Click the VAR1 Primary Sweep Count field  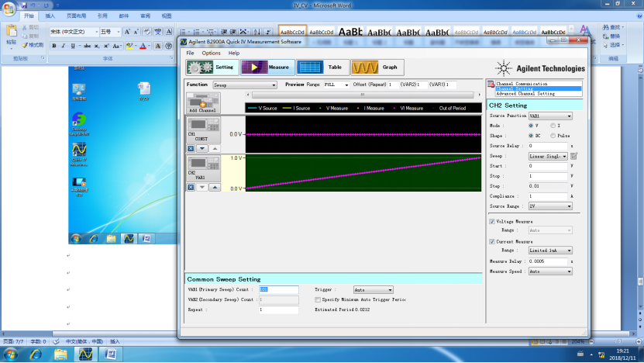click(x=279, y=290)
